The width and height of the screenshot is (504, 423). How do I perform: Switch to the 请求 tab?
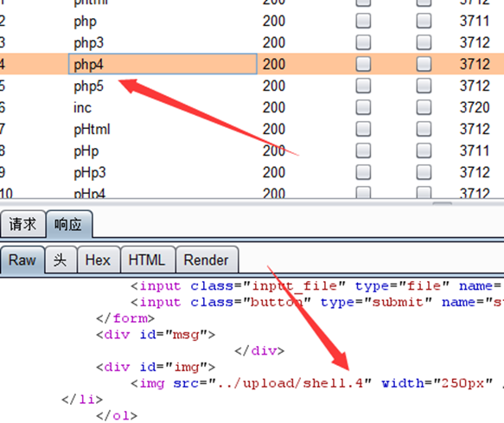point(22,224)
